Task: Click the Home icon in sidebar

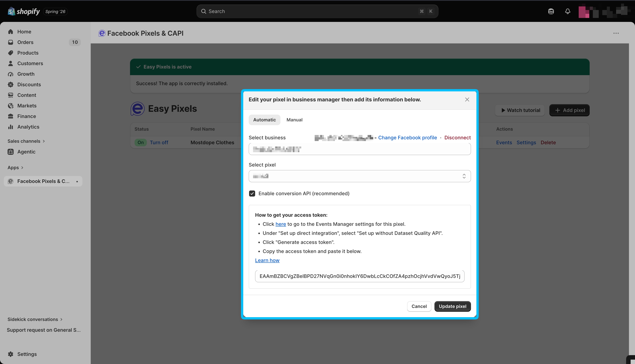Action: click(x=11, y=32)
